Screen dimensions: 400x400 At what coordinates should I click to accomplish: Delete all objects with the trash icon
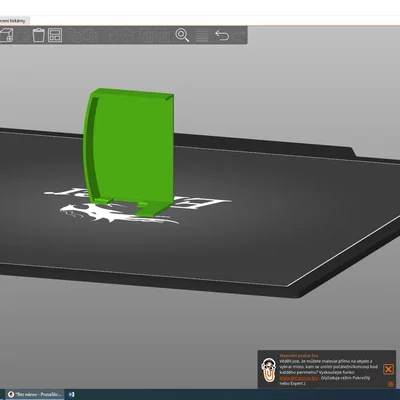[39, 35]
